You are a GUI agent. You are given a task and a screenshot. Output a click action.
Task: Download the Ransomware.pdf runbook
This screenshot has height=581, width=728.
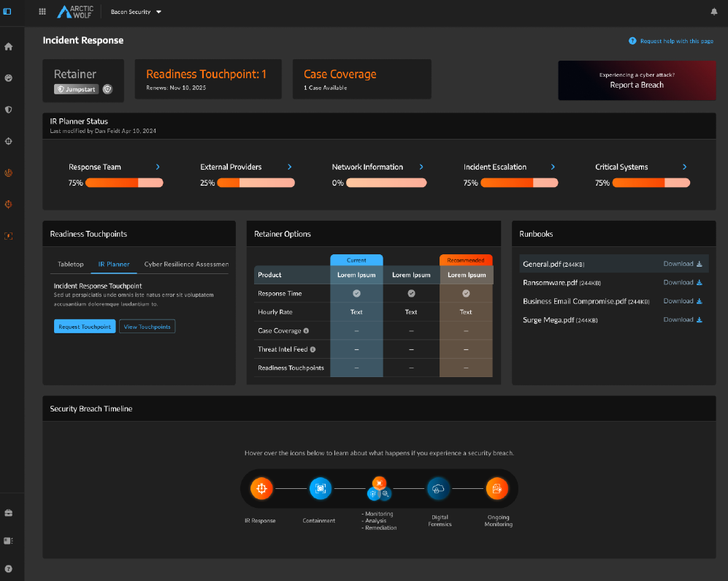pyautogui.click(x=682, y=283)
